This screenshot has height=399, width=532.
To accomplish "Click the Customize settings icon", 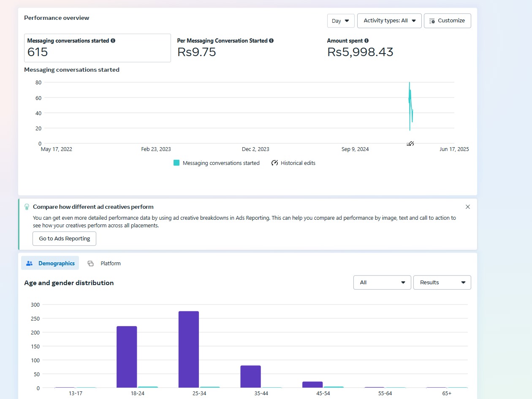I will 432,21.
